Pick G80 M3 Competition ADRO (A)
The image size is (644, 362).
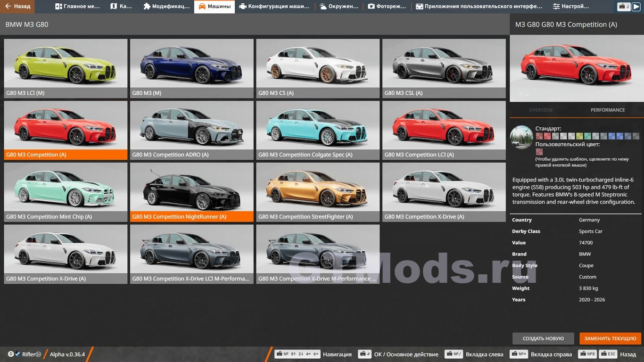[x=192, y=130]
